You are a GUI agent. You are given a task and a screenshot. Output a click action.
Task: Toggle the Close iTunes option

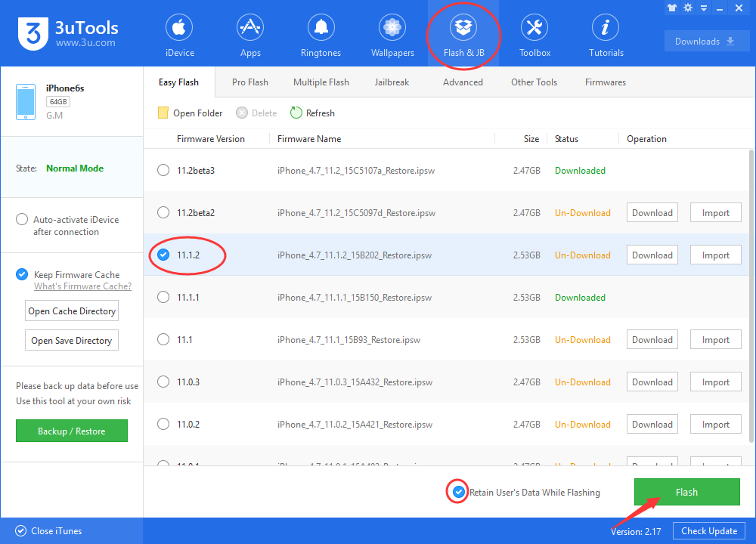[x=20, y=531]
